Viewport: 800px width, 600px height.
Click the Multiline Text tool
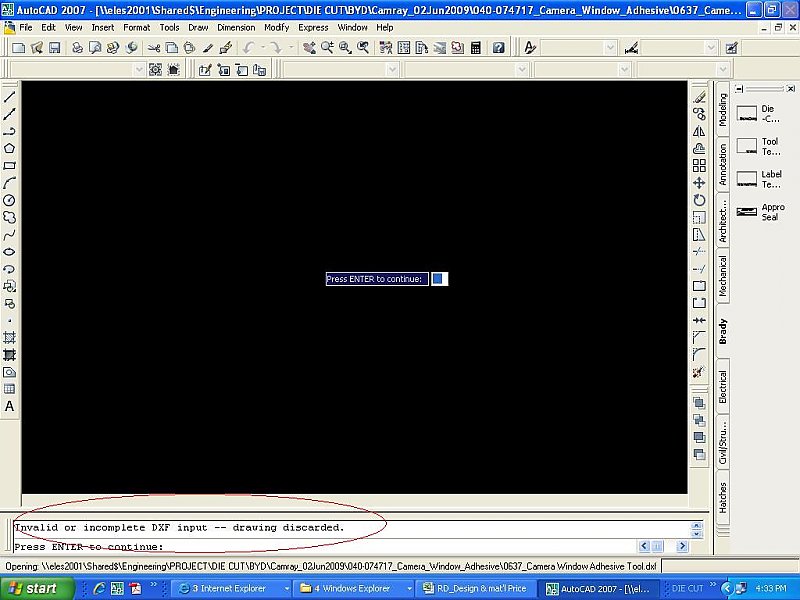tap(10, 406)
